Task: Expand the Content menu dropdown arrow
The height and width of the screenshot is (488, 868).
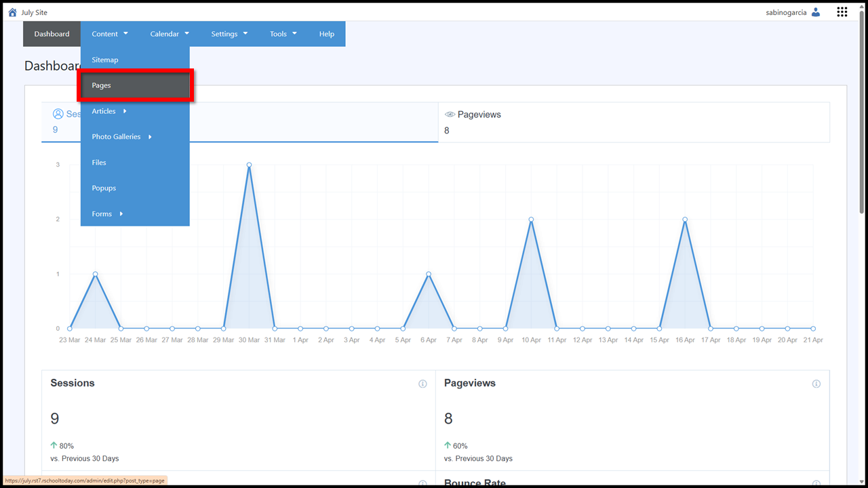Action: click(125, 34)
